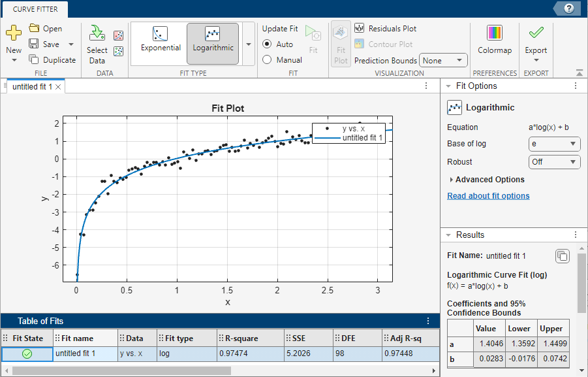Click the Export checkmark icon

tap(536, 33)
